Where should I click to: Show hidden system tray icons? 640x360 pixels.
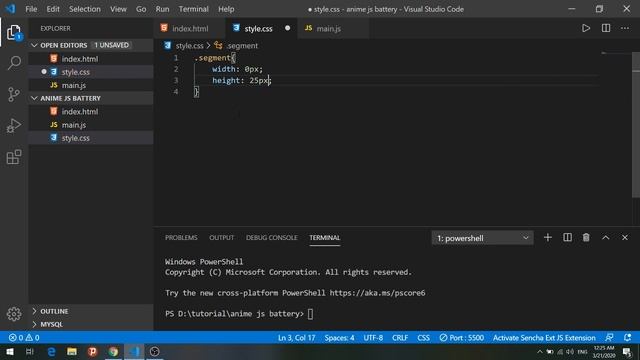point(540,351)
